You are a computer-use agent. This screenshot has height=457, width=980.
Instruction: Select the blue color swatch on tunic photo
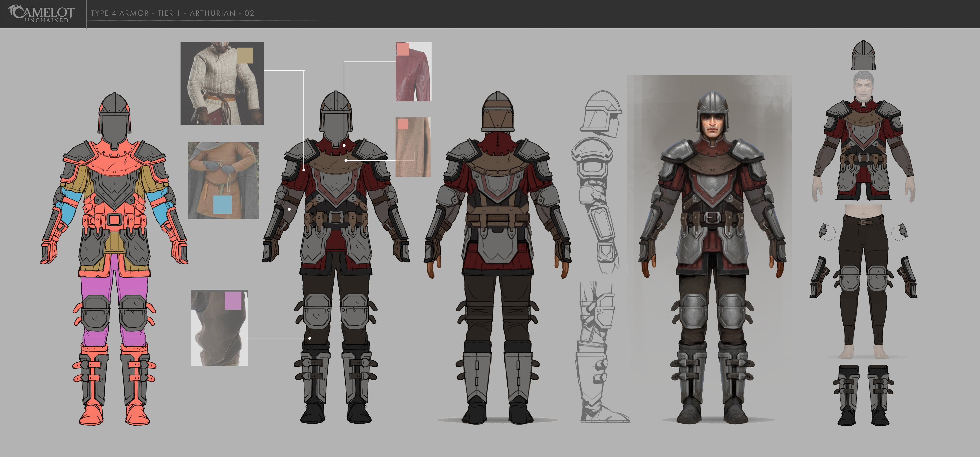click(x=222, y=204)
